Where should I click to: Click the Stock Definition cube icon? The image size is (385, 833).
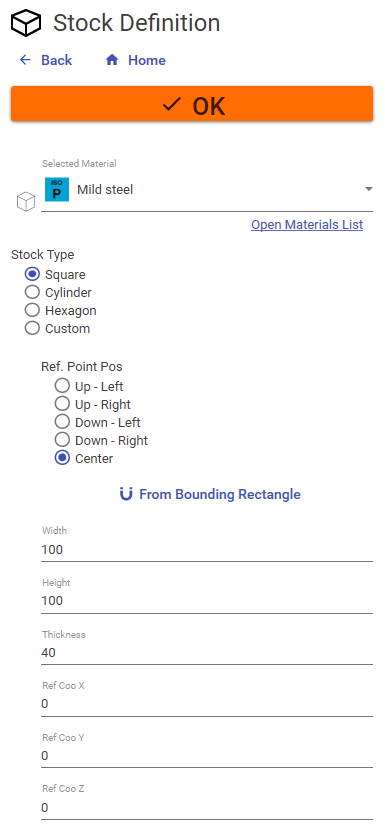click(26, 24)
